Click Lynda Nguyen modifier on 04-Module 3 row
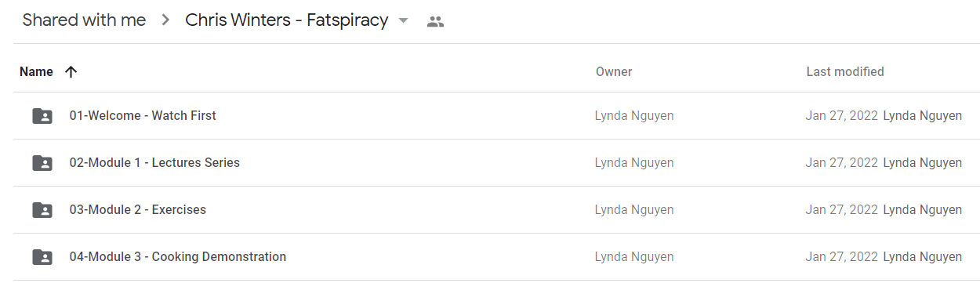The width and height of the screenshot is (980, 283). click(923, 257)
